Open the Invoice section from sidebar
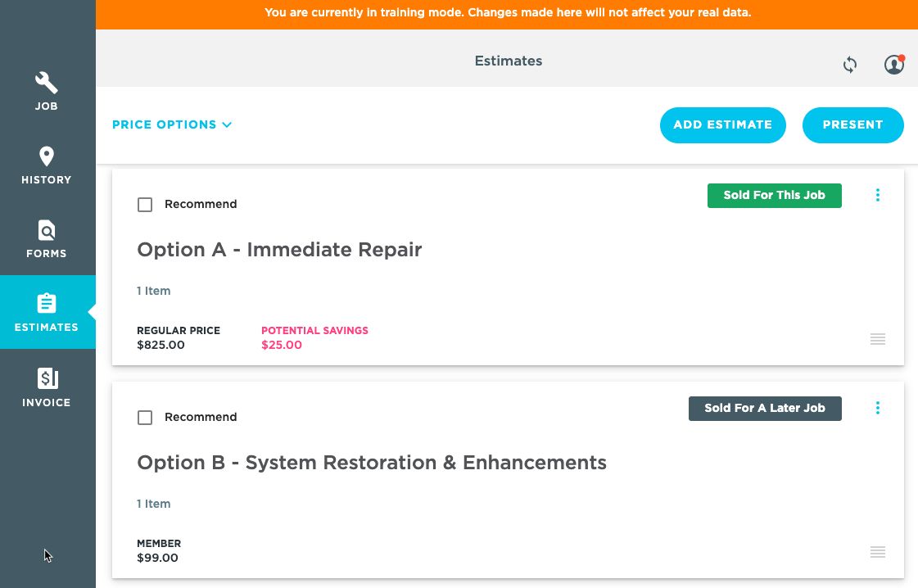The image size is (918, 588). click(x=46, y=387)
